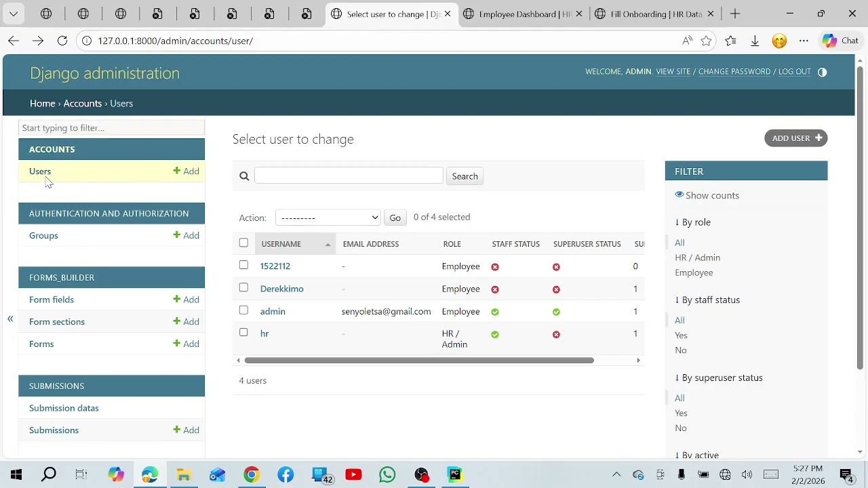The width and height of the screenshot is (868, 488).
Task: Focus the sidebar filter input field
Action: tap(111, 128)
